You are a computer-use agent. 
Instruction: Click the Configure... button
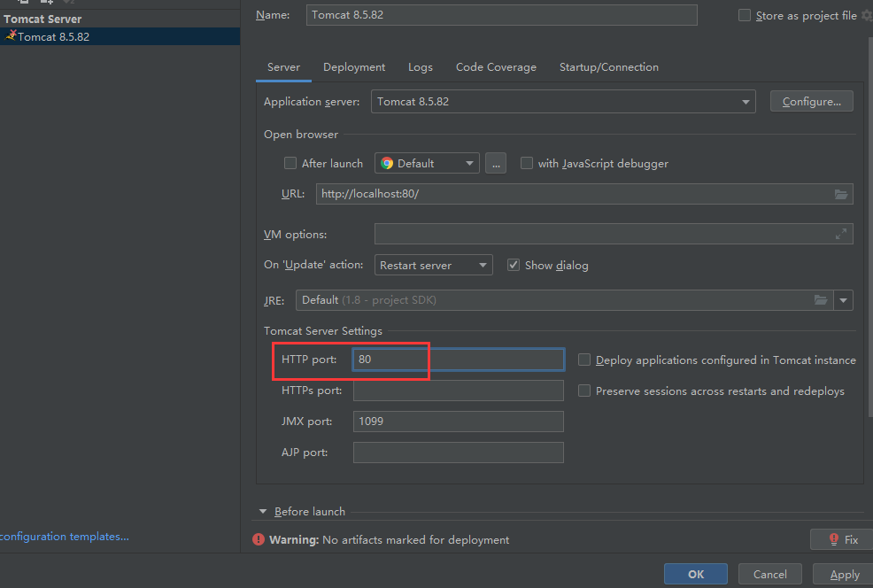pyautogui.click(x=811, y=102)
